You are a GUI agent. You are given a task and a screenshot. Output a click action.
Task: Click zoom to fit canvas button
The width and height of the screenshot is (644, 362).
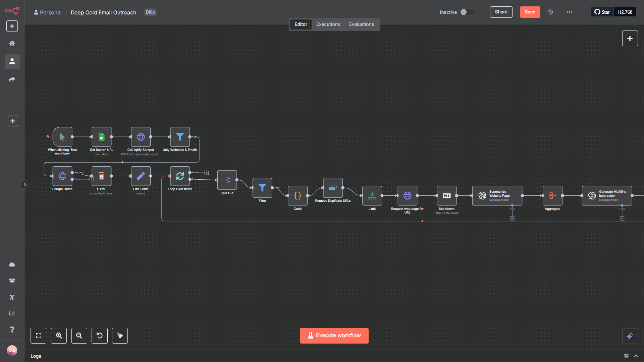[x=39, y=336]
